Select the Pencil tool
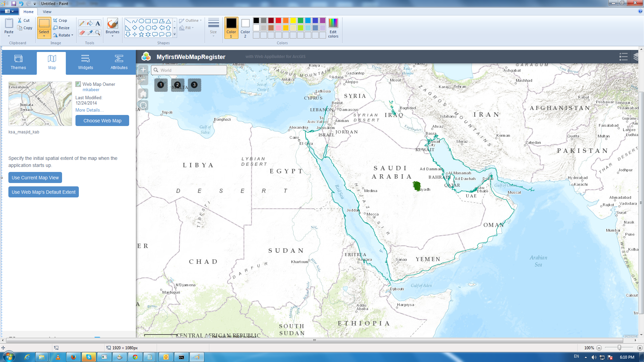 click(x=82, y=23)
